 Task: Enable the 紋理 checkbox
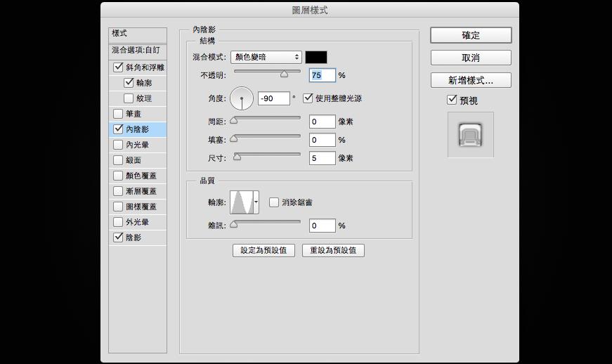coord(129,98)
